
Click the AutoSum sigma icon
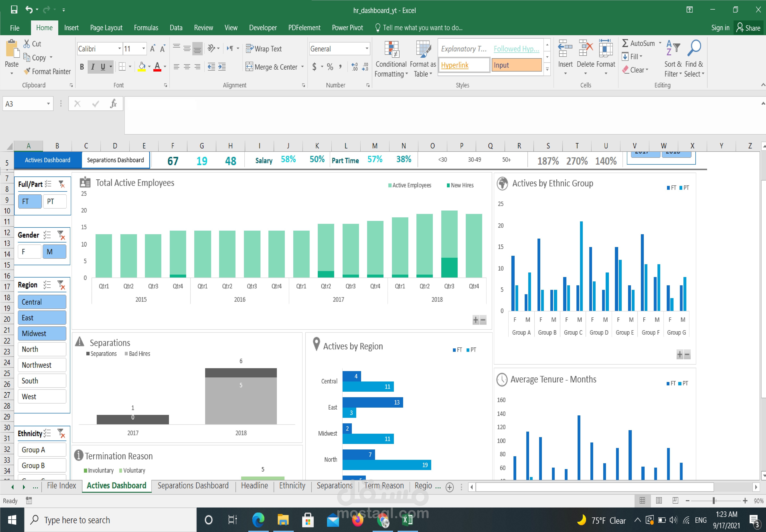click(x=625, y=43)
